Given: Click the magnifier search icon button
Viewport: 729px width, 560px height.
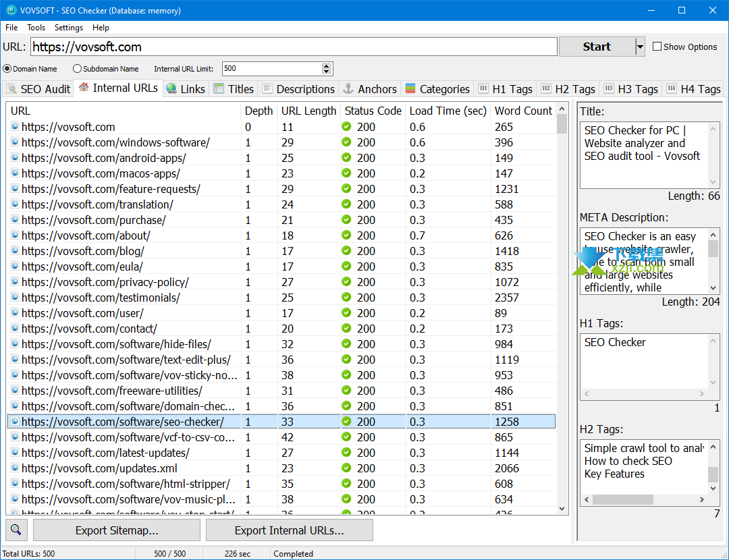Looking at the screenshot, I should pyautogui.click(x=16, y=530).
